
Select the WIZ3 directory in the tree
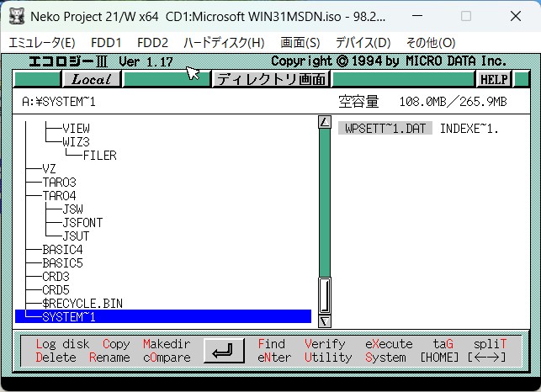[76, 142]
